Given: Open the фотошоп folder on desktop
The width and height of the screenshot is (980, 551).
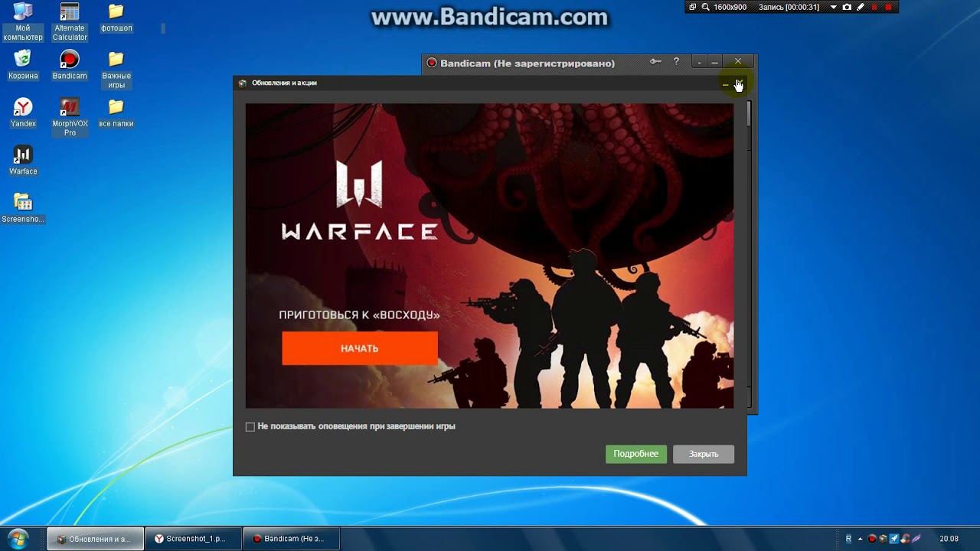Looking at the screenshot, I should 116,18.
